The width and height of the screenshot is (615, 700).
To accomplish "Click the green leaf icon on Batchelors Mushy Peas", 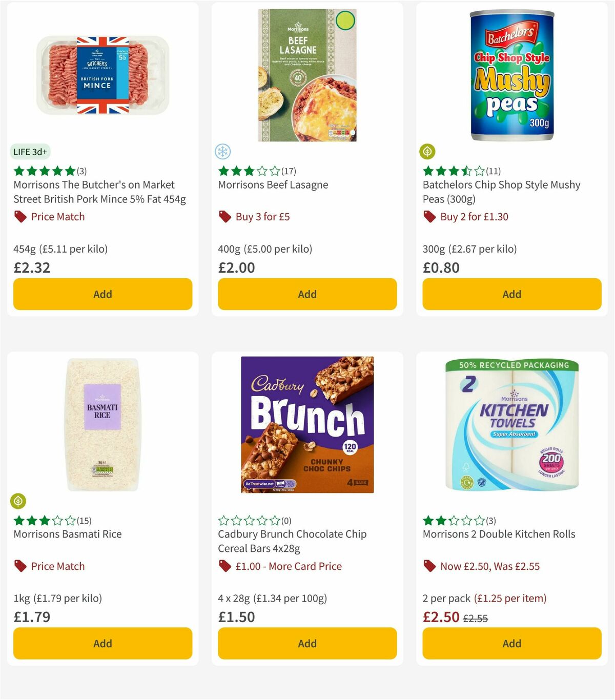I will tap(427, 152).
